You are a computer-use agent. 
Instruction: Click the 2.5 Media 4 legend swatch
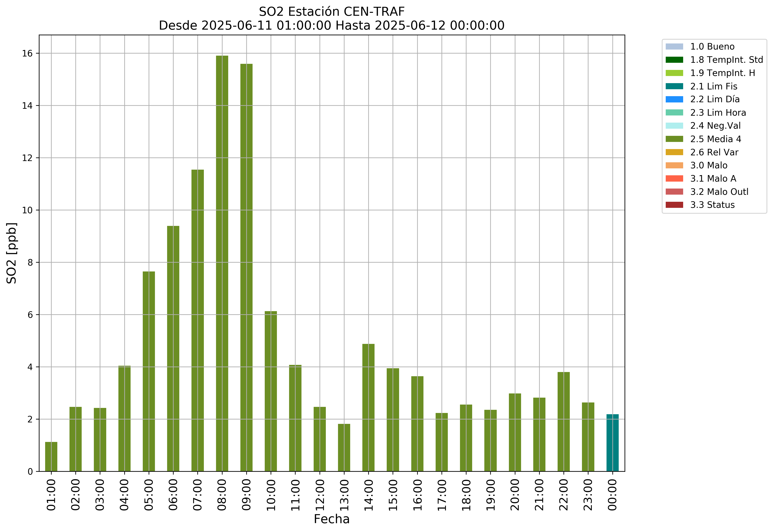click(674, 139)
